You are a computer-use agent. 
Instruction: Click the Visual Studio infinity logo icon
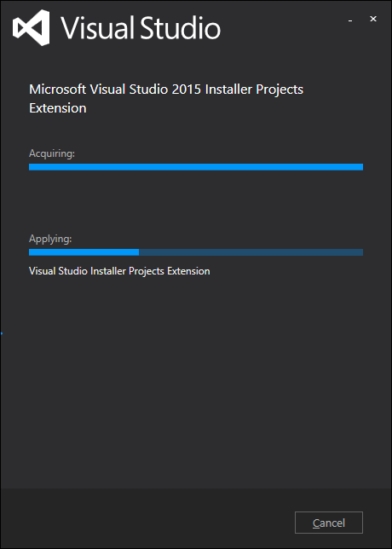32,27
